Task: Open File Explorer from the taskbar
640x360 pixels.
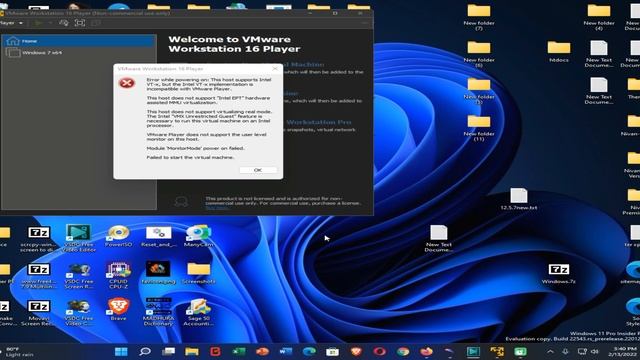Action: (x=191, y=351)
